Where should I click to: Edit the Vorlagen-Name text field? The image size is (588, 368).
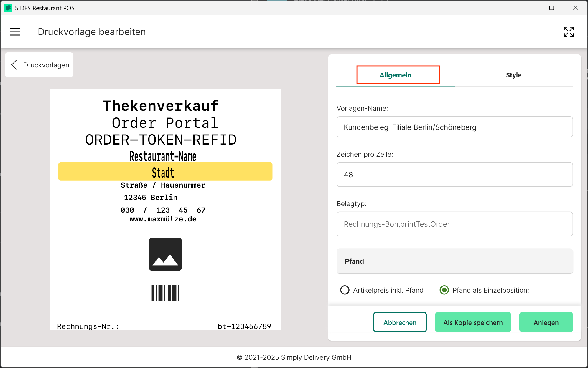point(454,127)
